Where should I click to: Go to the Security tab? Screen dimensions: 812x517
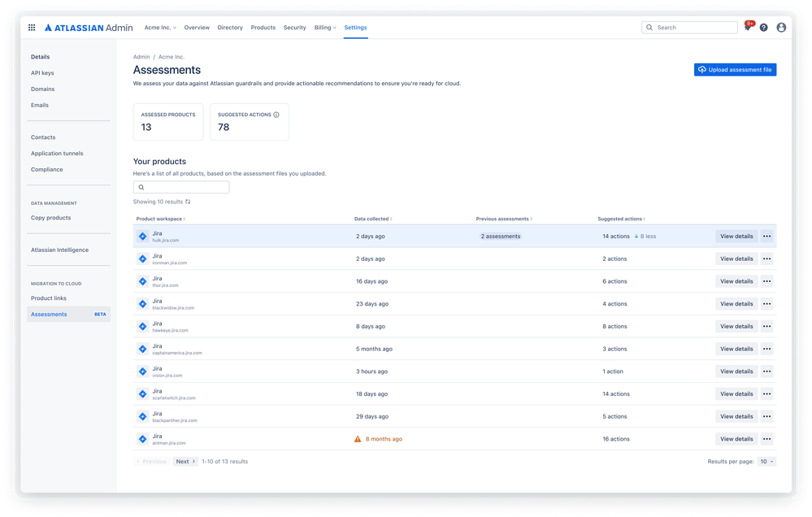tap(295, 28)
